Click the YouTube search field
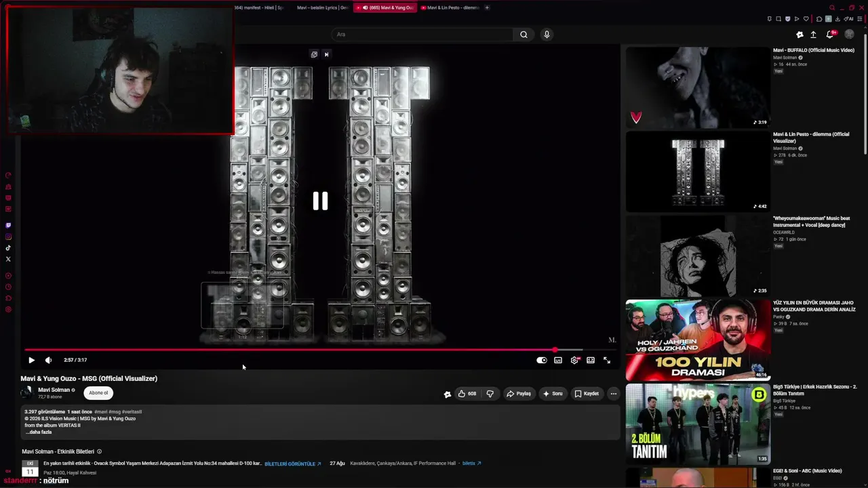The image size is (868, 488). (x=422, y=35)
